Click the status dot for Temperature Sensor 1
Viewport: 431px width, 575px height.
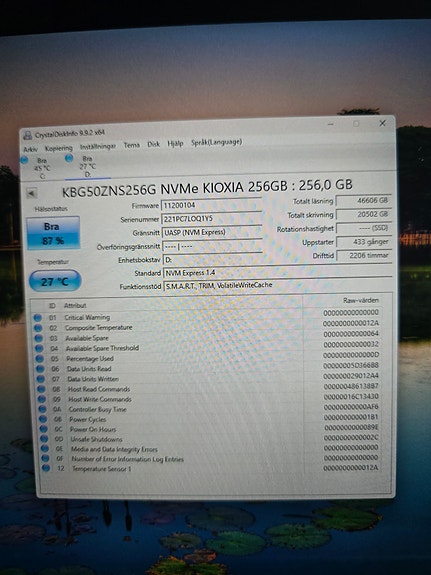coord(46,468)
